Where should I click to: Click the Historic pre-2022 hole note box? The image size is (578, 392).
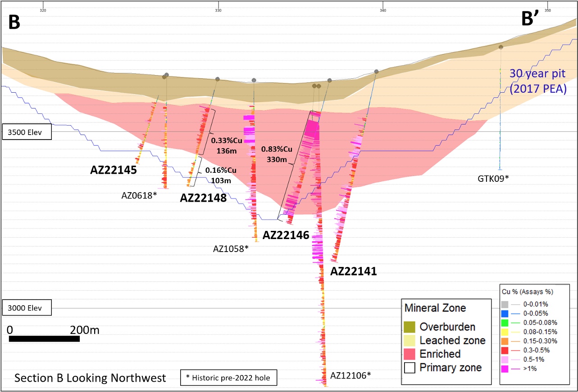click(x=228, y=378)
